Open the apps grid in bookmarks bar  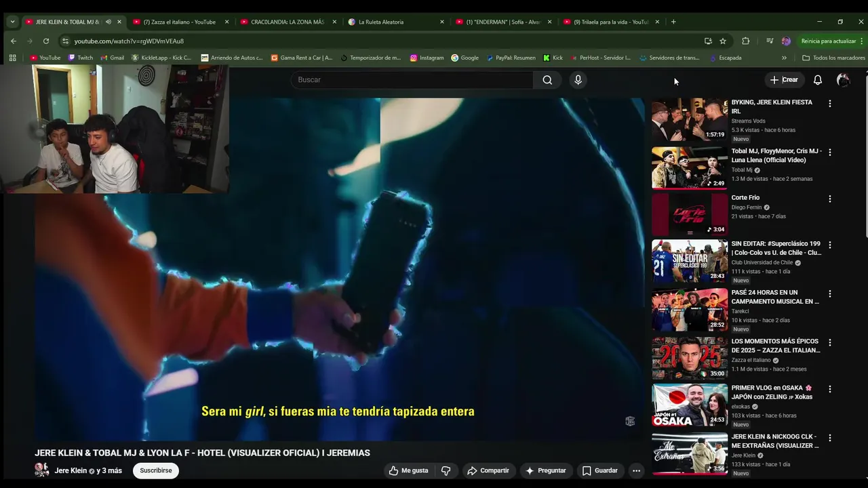click(12, 58)
